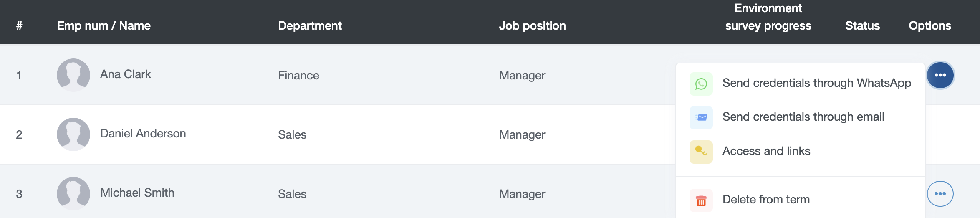This screenshot has width=980, height=218.
Task: Click the red trash bin icon
Action: pyautogui.click(x=701, y=200)
